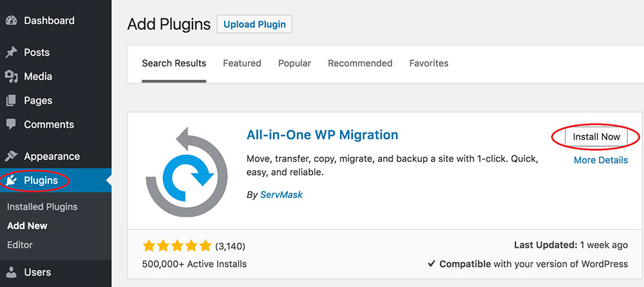Open the ServMask author link

[x=281, y=195]
